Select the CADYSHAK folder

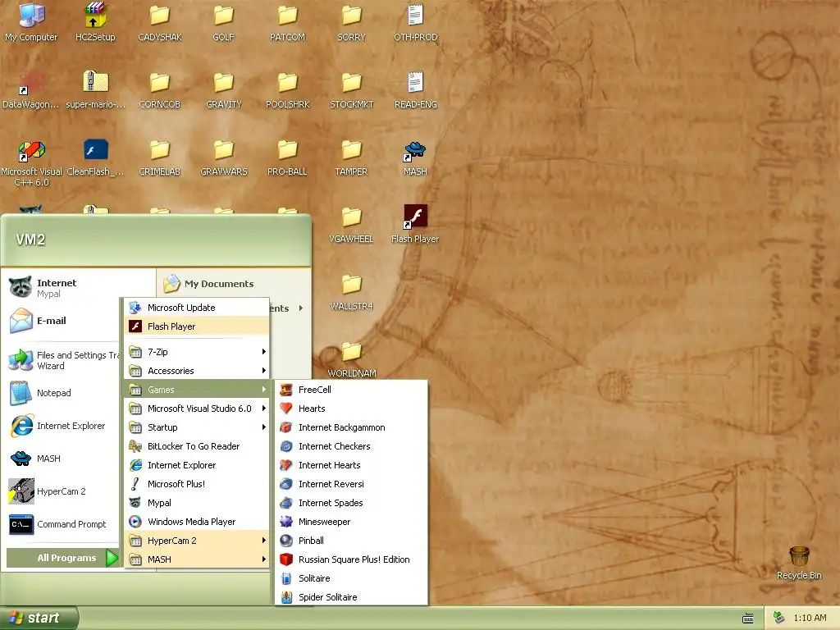[160, 22]
